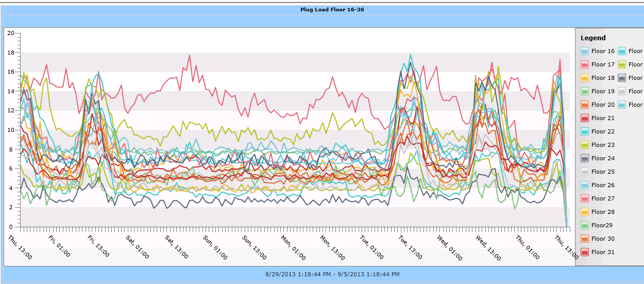Select the 'Mon, 13:00' x-axis label
This screenshot has height=284, width=644.
tap(333, 247)
